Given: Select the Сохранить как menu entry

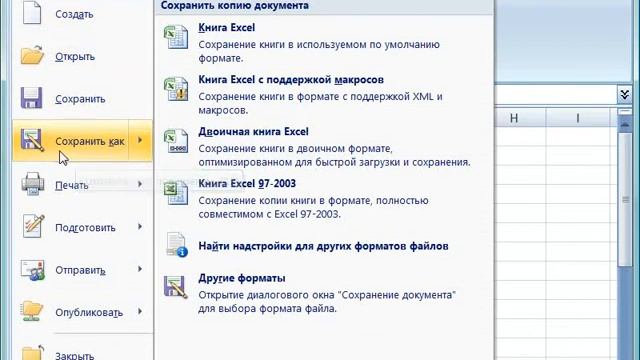Looking at the screenshot, I should (x=71, y=141).
